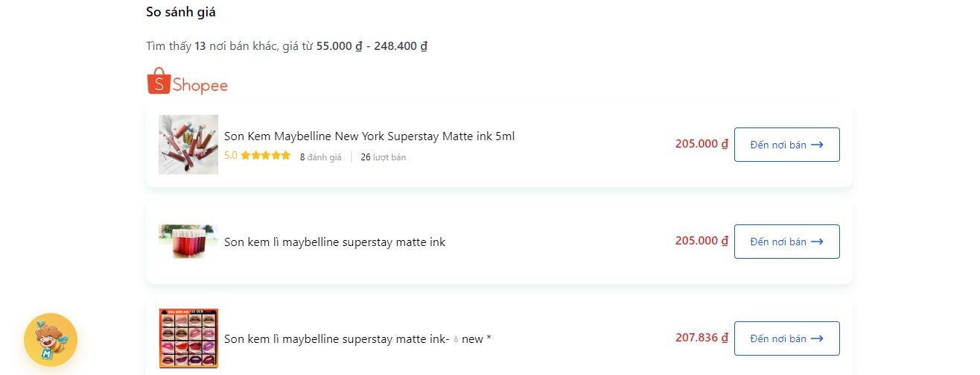Go to seller for 205.000 đ Superstay 5ml
980x375 pixels.
point(786,145)
